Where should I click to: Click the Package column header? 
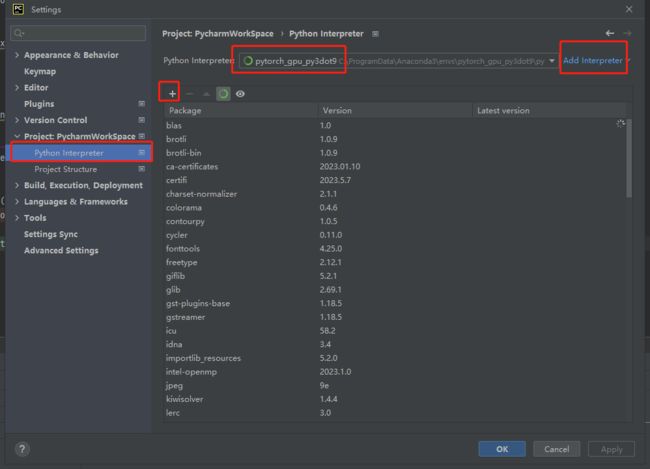tap(241, 111)
